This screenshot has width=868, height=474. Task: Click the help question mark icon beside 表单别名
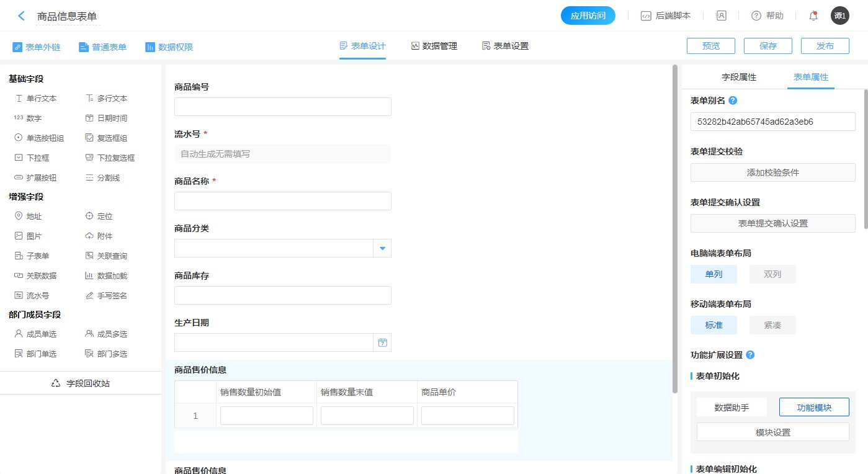(x=733, y=101)
